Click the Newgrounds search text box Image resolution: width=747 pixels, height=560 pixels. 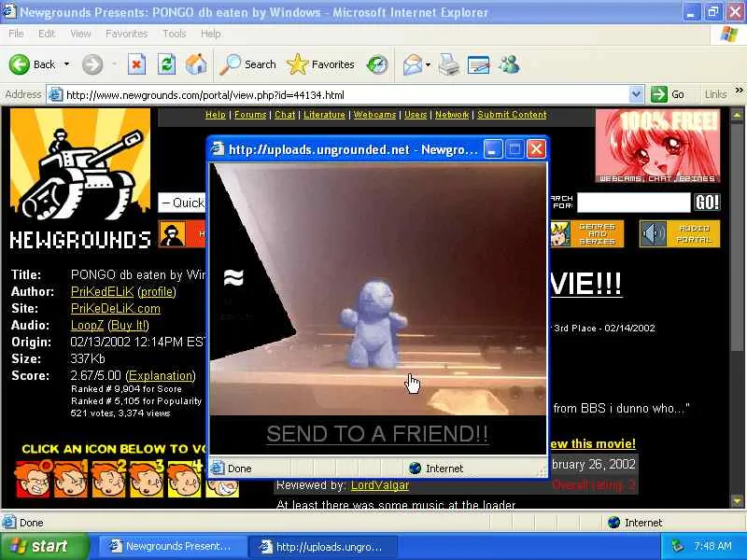click(633, 203)
